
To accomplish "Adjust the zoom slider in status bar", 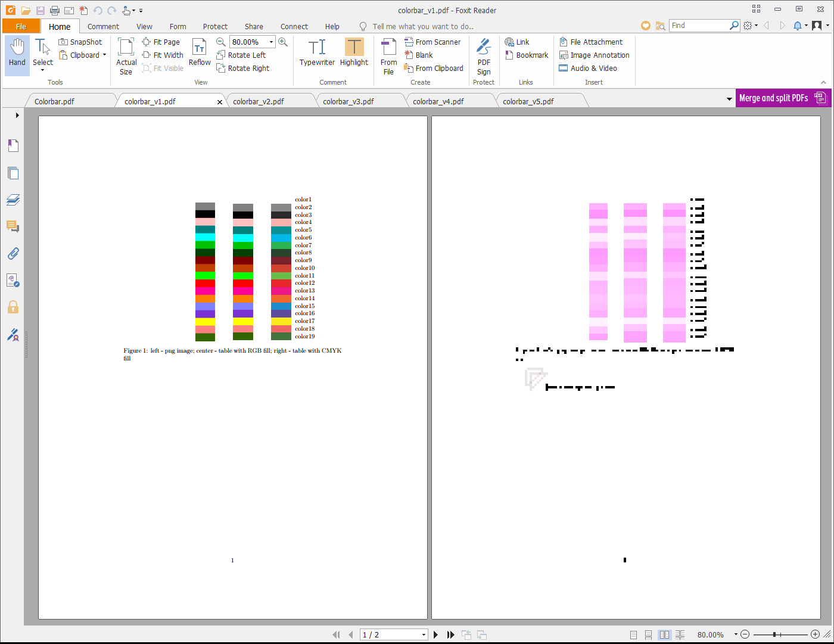I will [x=774, y=635].
